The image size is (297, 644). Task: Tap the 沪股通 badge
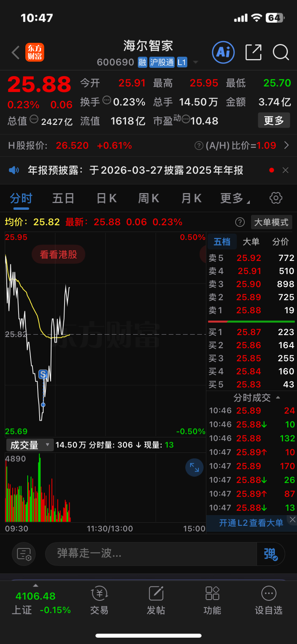coord(162,62)
